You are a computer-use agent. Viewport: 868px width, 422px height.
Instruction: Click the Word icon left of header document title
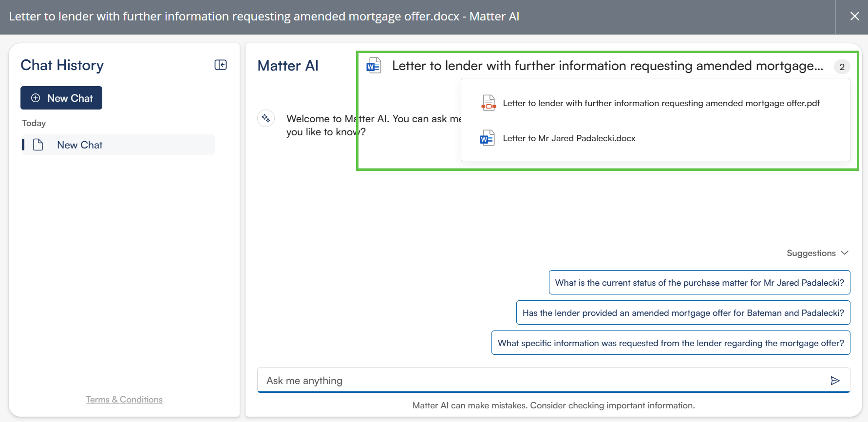point(374,66)
